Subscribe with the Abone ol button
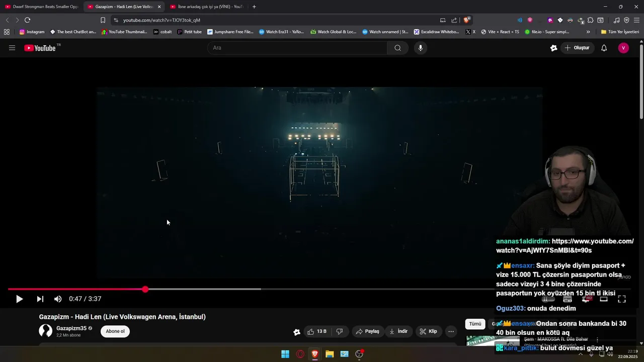Screen dimensions: 644x362 pyautogui.click(x=115, y=331)
